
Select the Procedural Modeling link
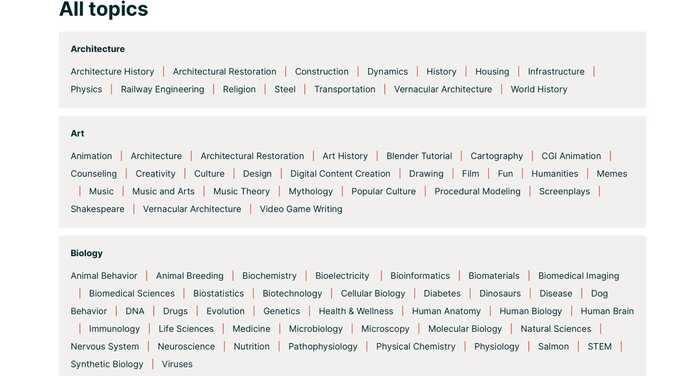click(x=477, y=192)
